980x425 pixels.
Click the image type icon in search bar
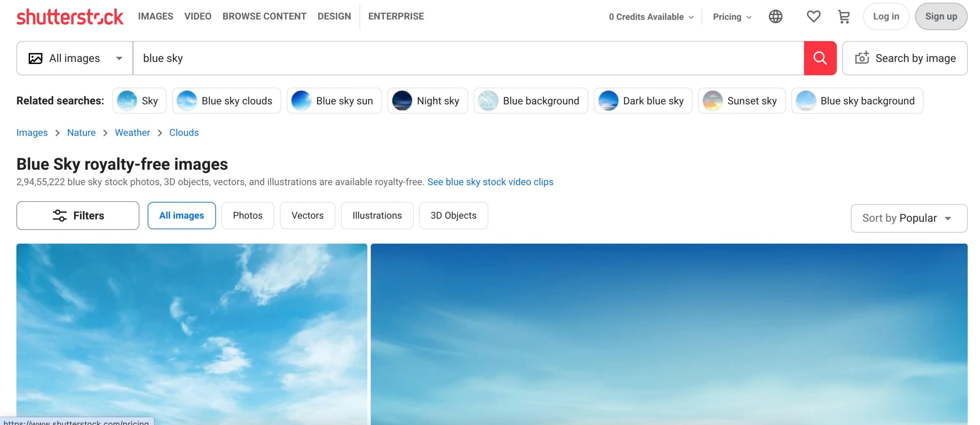click(x=35, y=58)
